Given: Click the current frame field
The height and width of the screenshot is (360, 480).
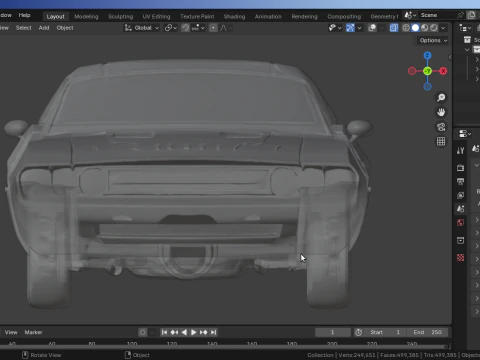Looking at the screenshot, I should [x=333, y=332].
